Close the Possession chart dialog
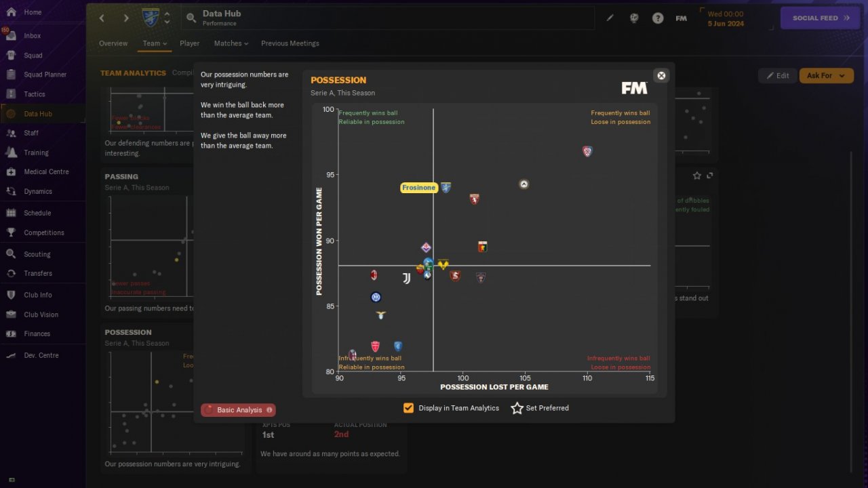 [x=662, y=75]
